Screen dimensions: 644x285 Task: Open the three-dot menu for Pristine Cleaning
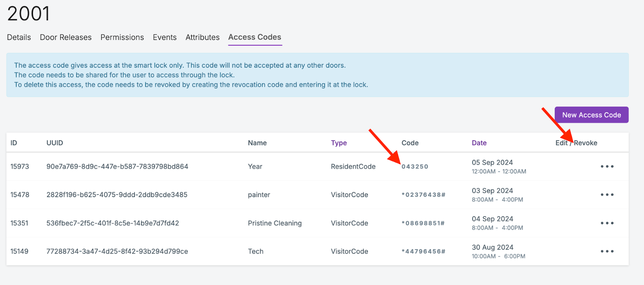coord(607,223)
